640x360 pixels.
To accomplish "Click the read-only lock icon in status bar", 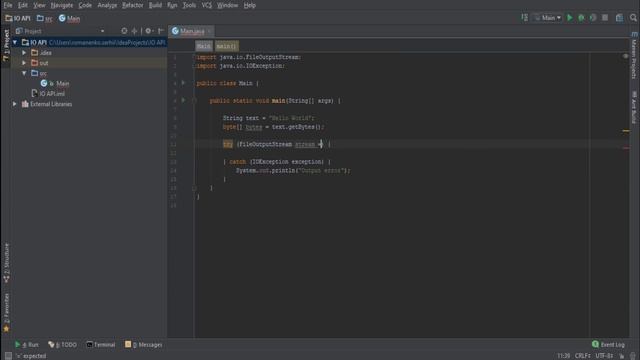I will 622,356.
